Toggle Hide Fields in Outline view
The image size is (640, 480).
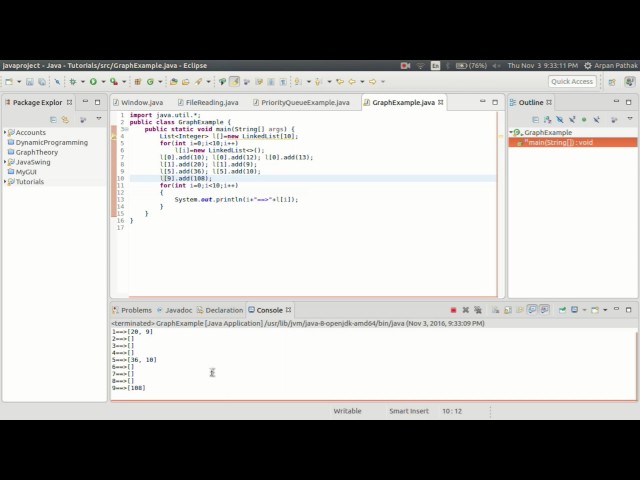click(560, 120)
